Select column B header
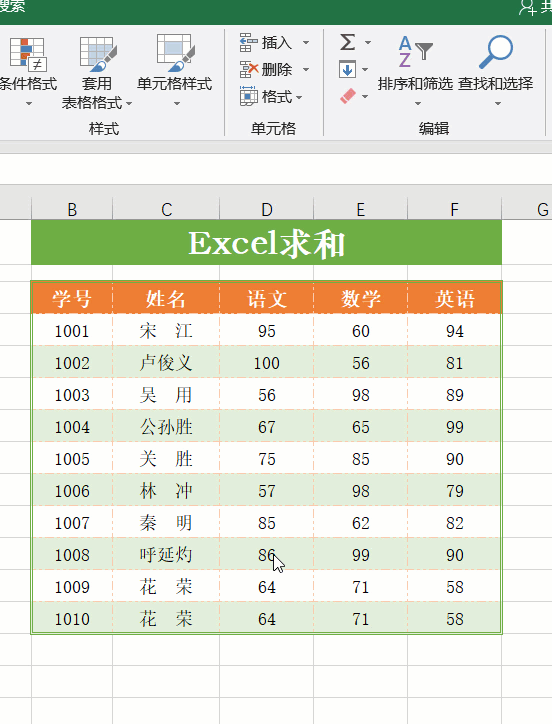 [72, 209]
